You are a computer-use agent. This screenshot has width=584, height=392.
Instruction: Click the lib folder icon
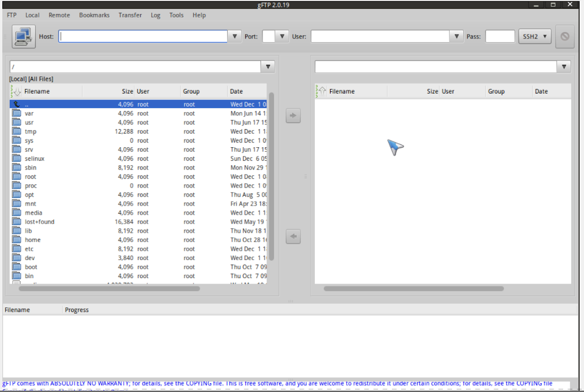click(16, 231)
